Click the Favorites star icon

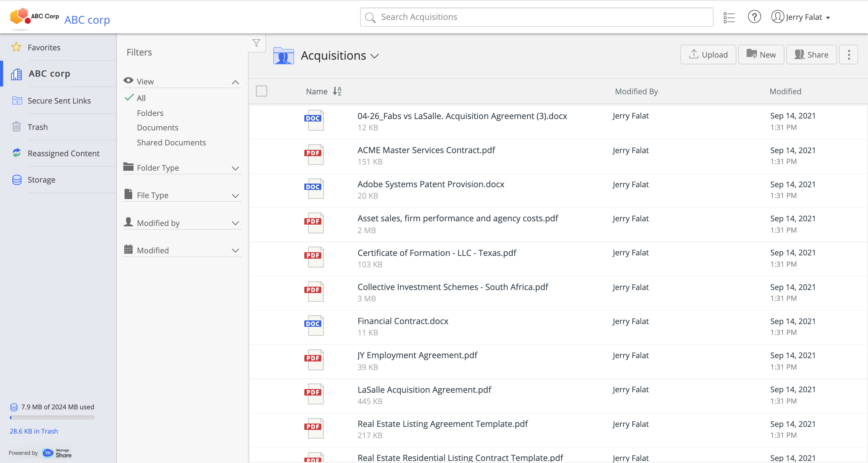point(16,47)
